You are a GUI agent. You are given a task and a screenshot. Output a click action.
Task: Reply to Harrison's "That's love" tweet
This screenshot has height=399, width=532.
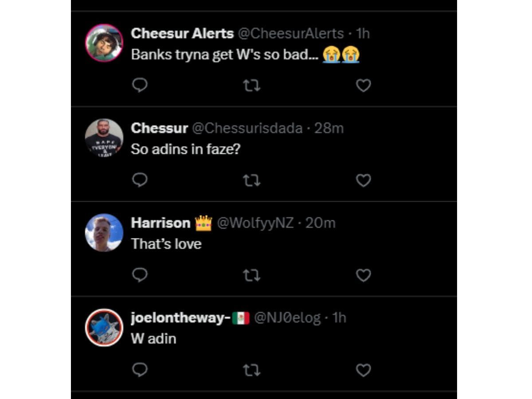pos(140,275)
